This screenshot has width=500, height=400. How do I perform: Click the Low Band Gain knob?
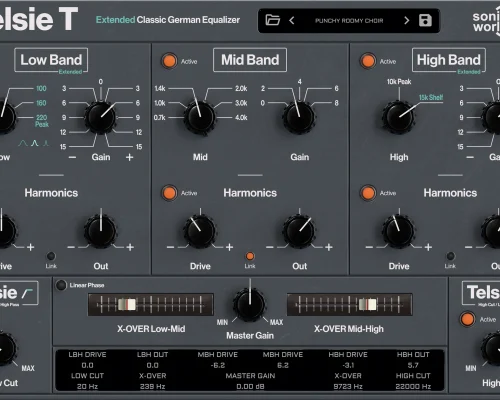coord(100,117)
